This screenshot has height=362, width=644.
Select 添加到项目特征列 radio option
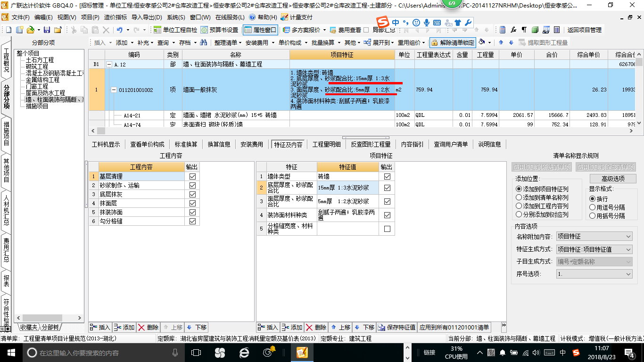[x=543, y=189]
